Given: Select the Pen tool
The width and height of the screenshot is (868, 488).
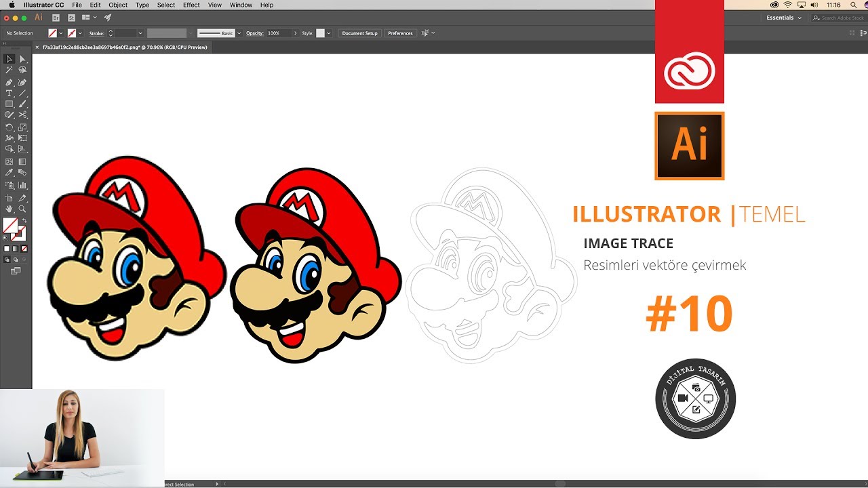Looking at the screenshot, I should (x=9, y=82).
